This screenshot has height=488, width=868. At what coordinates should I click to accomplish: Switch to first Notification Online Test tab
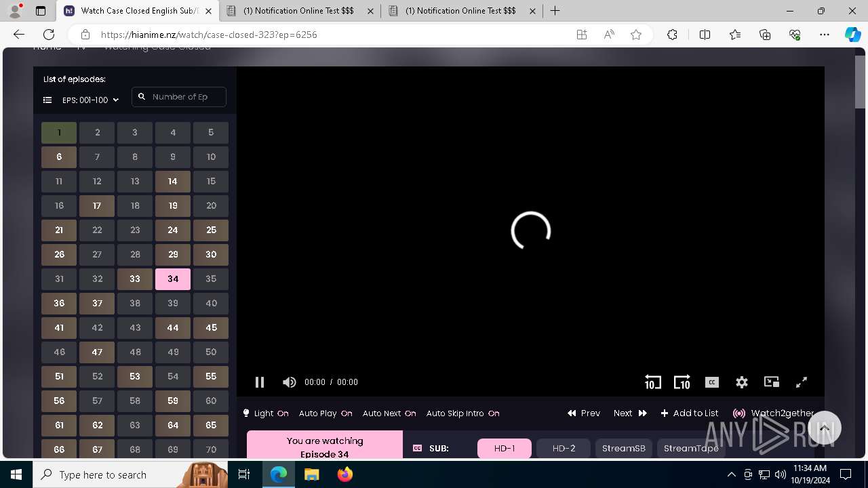coord(299,11)
